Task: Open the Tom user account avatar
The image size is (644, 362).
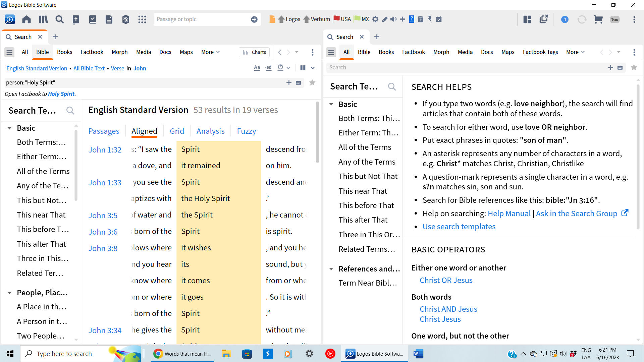Action: tap(615, 19)
